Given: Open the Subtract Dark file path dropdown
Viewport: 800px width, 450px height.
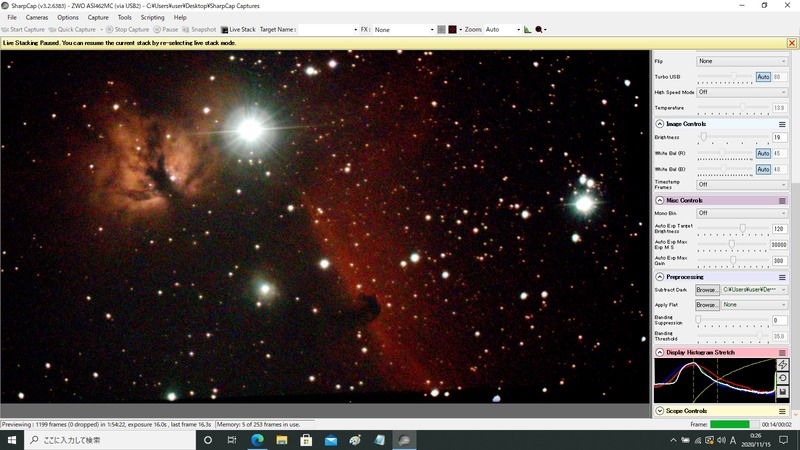Looking at the screenshot, I should tap(754, 290).
